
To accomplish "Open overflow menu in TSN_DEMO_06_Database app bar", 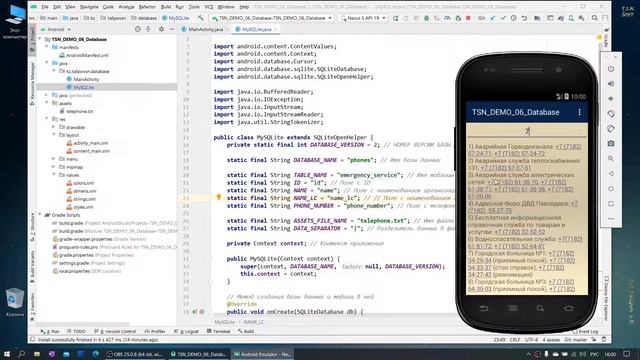I will pos(579,112).
